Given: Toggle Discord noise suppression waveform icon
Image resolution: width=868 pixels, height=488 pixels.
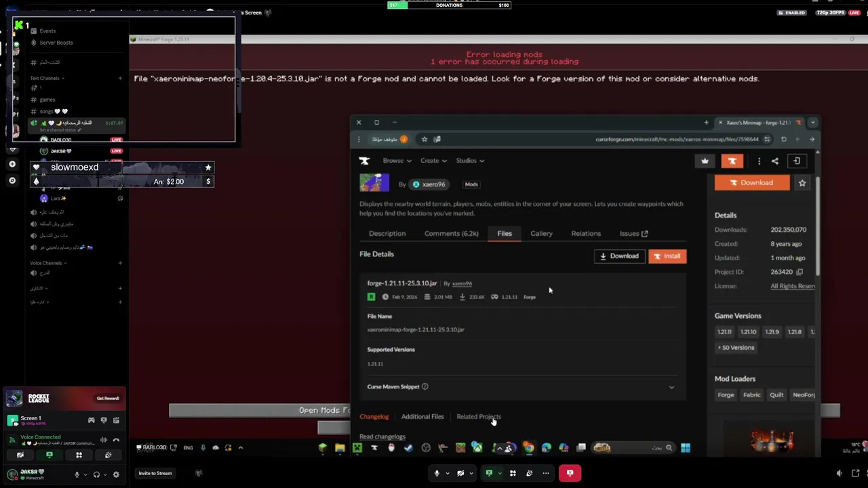Looking at the screenshot, I should pyautogui.click(x=104, y=440).
